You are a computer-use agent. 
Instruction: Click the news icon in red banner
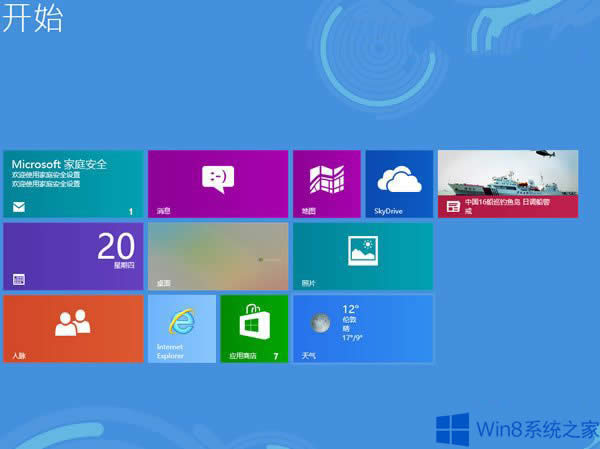pos(453,207)
